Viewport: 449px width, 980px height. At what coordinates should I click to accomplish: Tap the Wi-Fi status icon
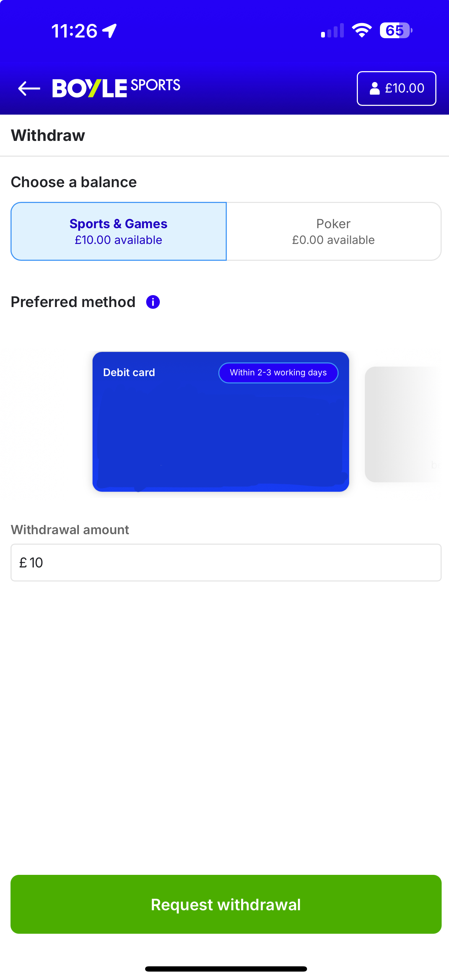(x=361, y=30)
